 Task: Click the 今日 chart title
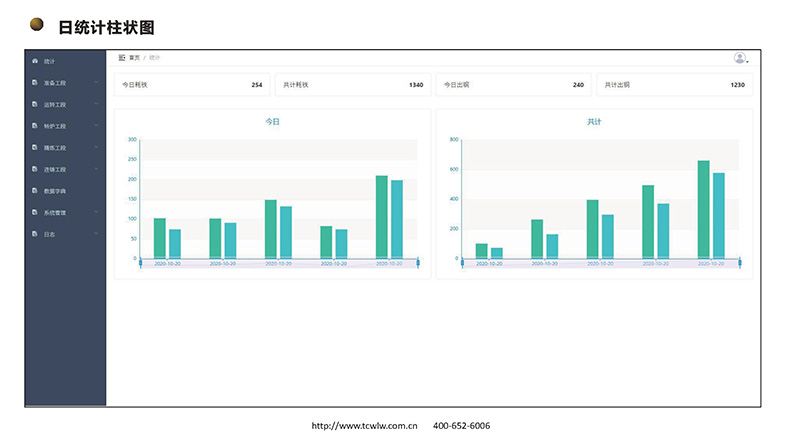pos(272,121)
